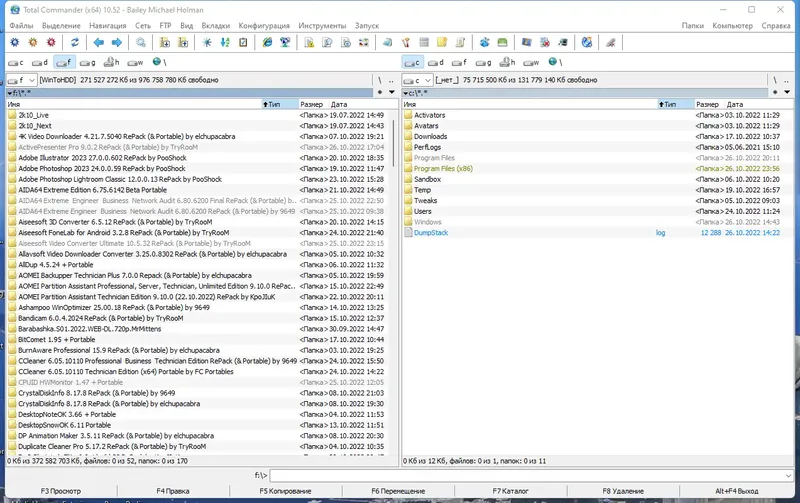
Task: Click the blue and green sort arrows icon
Action: tap(225, 42)
